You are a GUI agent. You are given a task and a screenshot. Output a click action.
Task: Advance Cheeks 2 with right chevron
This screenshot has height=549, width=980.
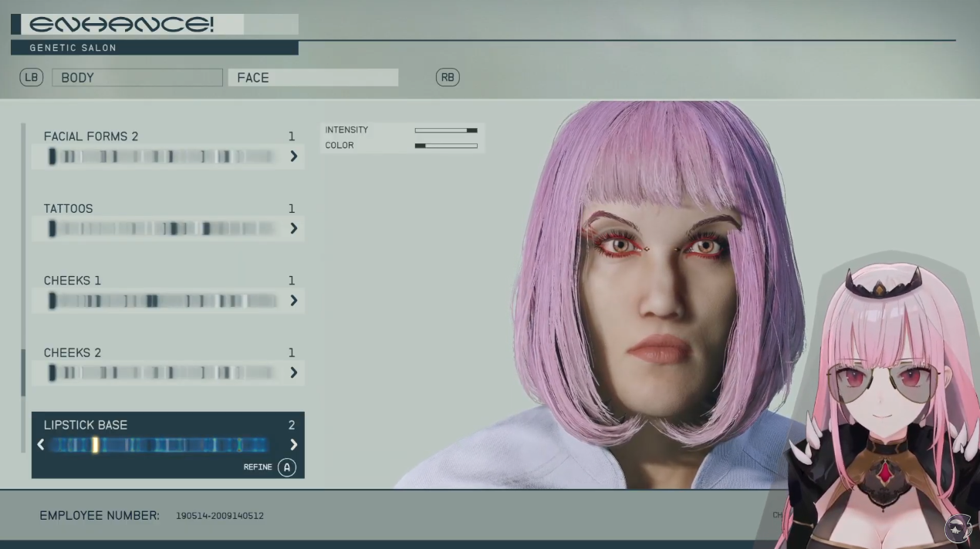click(x=293, y=372)
